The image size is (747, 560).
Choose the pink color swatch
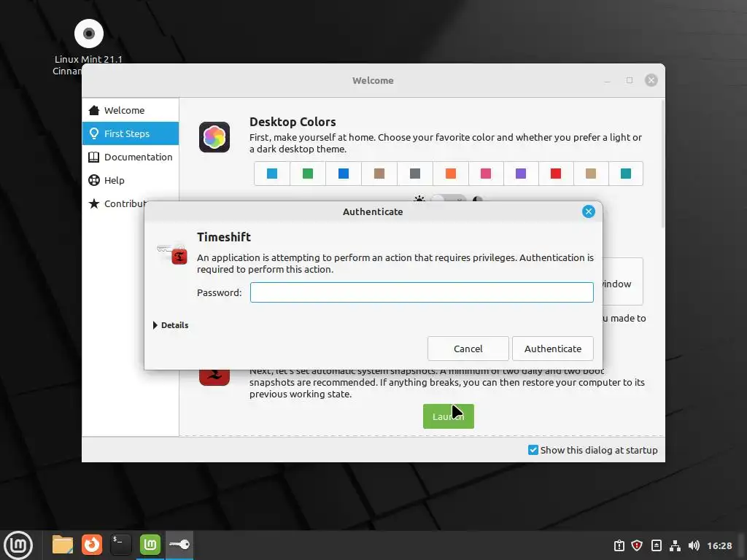tap(486, 174)
